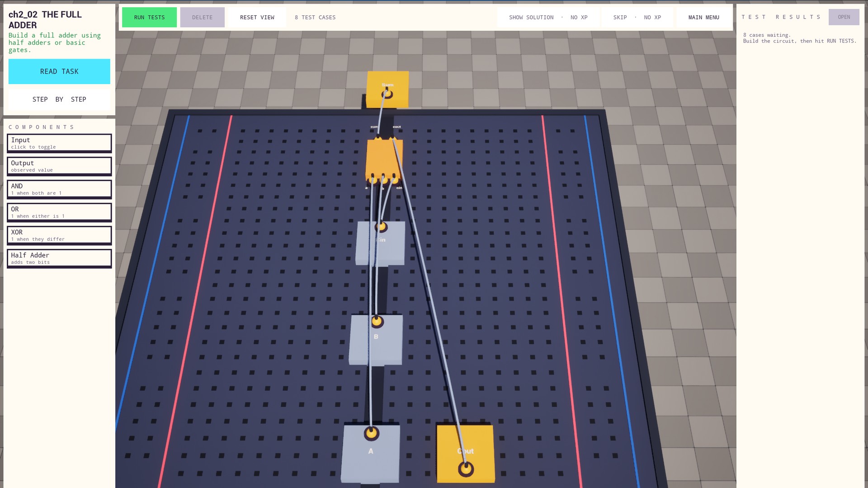The height and width of the screenshot is (488, 868).
Task: Skip this level for no XP
Action: [x=637, y=17]
